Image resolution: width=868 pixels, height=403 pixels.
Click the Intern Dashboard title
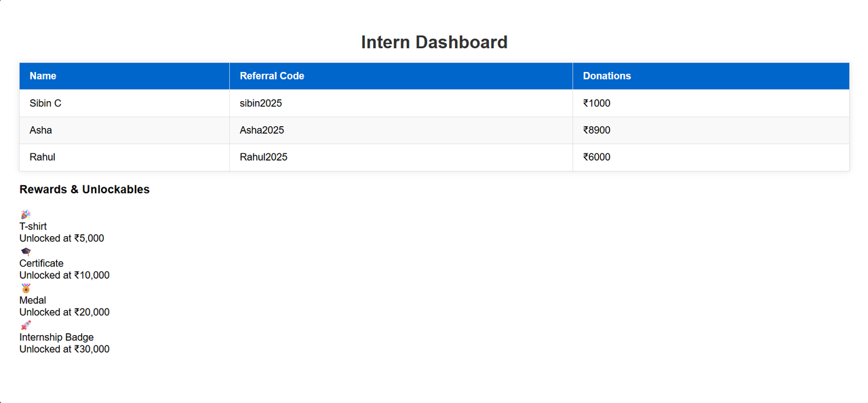(434, 42)
